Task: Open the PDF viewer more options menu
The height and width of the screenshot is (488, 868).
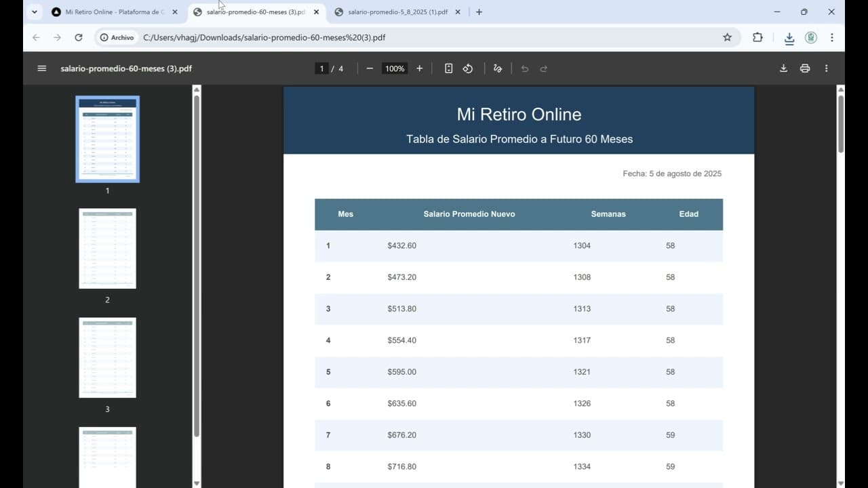Action: (826, 68)
